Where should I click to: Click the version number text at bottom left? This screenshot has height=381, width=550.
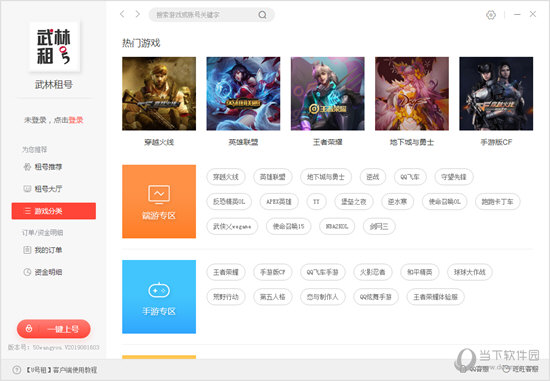tap(53, 348)
